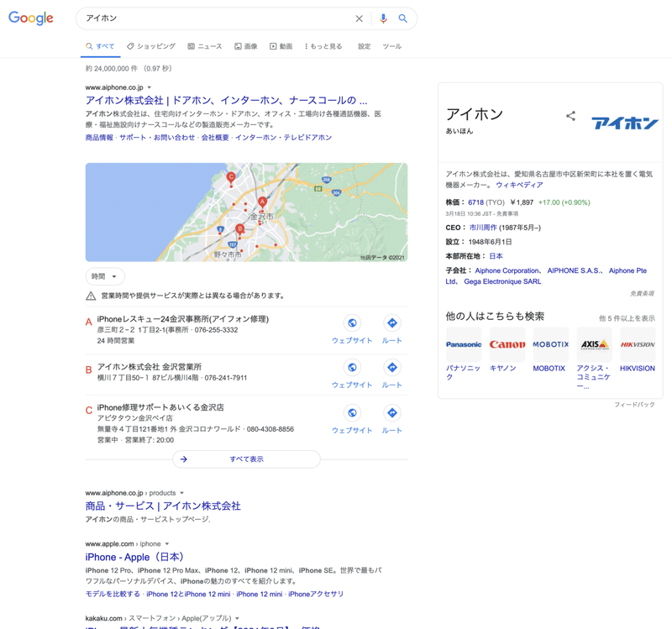
Task: Open headquarters 日本 link
Action: pyautogui.click(x=496, y=256)
